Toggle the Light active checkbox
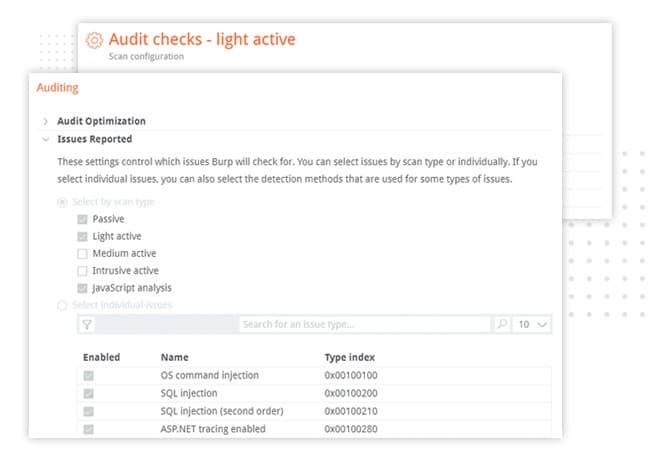653x463 pixels. [x=82, y=236]
